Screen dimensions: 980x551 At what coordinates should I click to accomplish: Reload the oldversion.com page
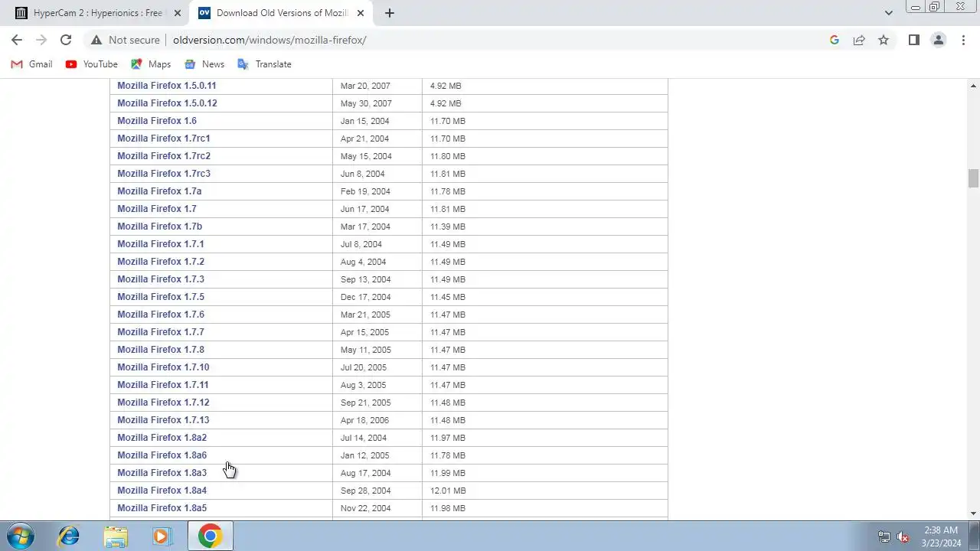(x=66, y=40)
